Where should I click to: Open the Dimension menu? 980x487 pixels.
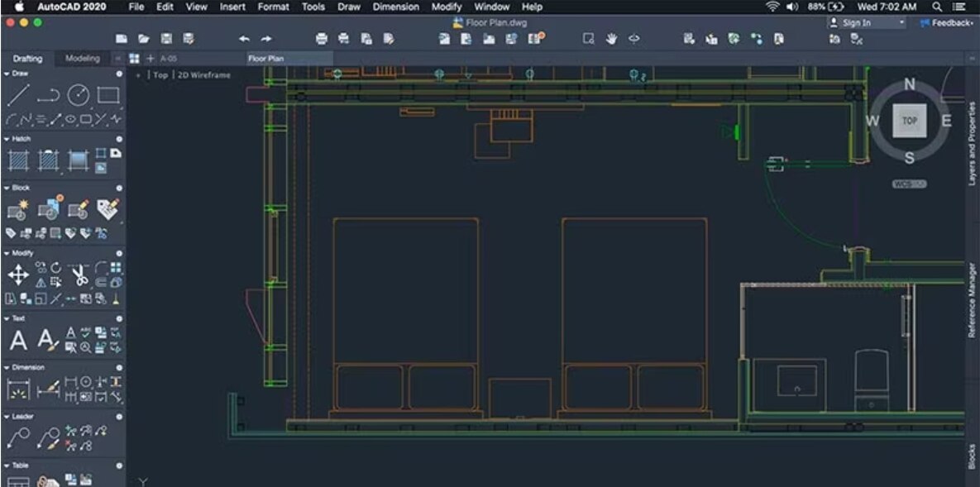(x=395, y=7)
